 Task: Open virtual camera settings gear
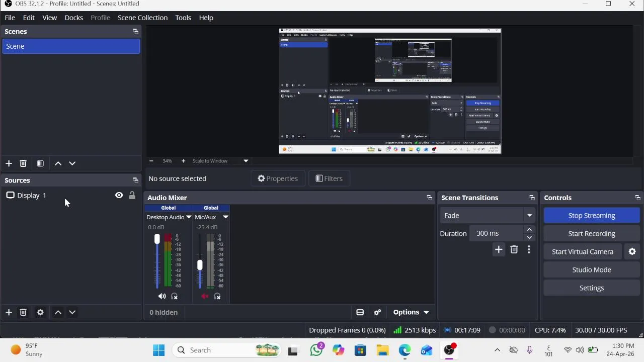tap(632, 252)
